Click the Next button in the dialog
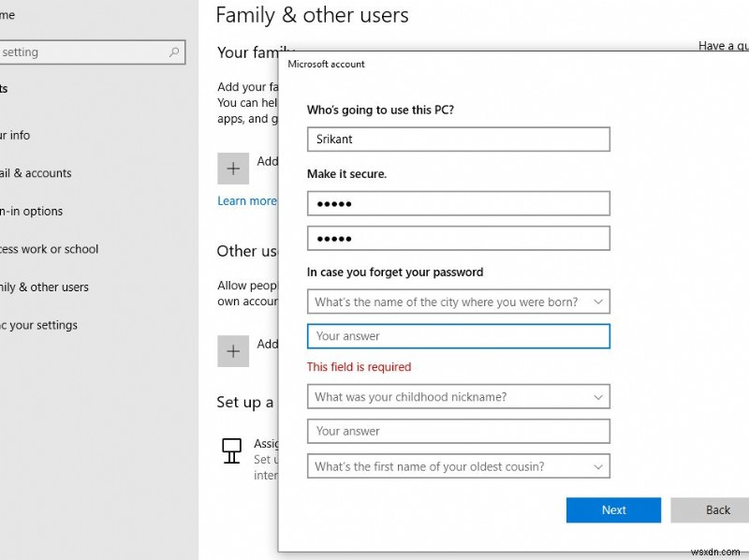 (613, 510)
